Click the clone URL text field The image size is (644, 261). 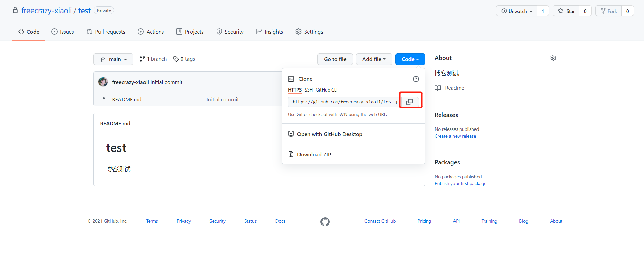tap(344, 102)
